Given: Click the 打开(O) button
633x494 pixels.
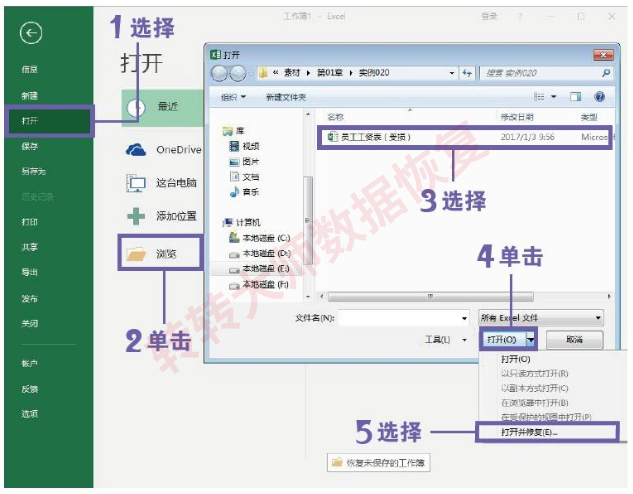Looking at the screenshot, I should coord(503,340).
